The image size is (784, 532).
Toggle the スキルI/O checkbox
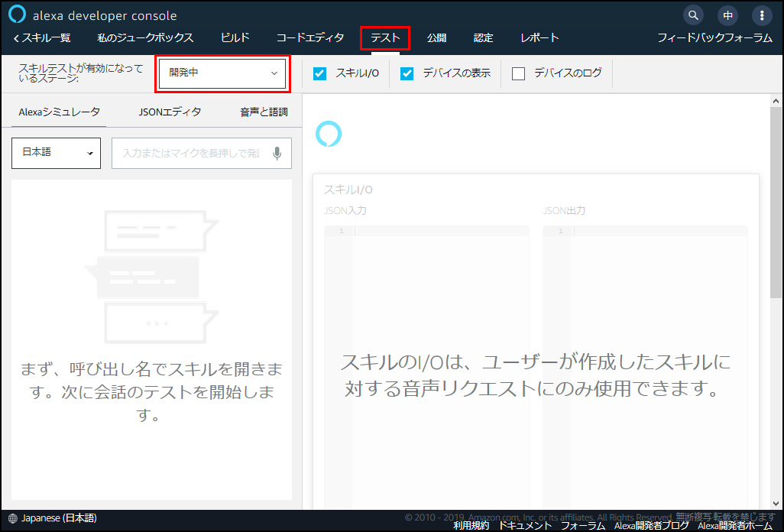(x=319, y=74)
